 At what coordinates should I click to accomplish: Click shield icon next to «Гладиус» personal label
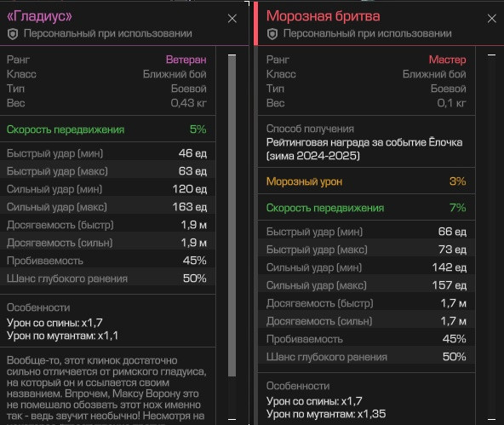pyautogui.click(x=13, y=34)
